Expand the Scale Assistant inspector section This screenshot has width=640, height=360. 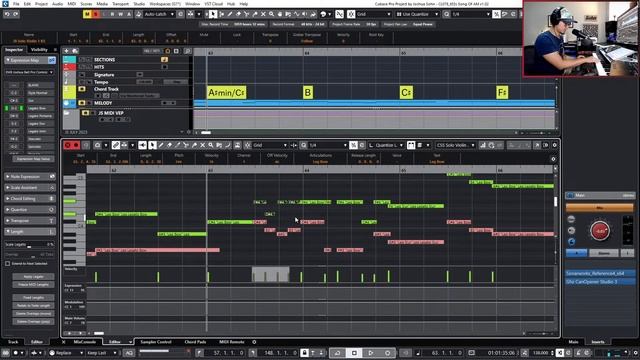pos(30,188)
